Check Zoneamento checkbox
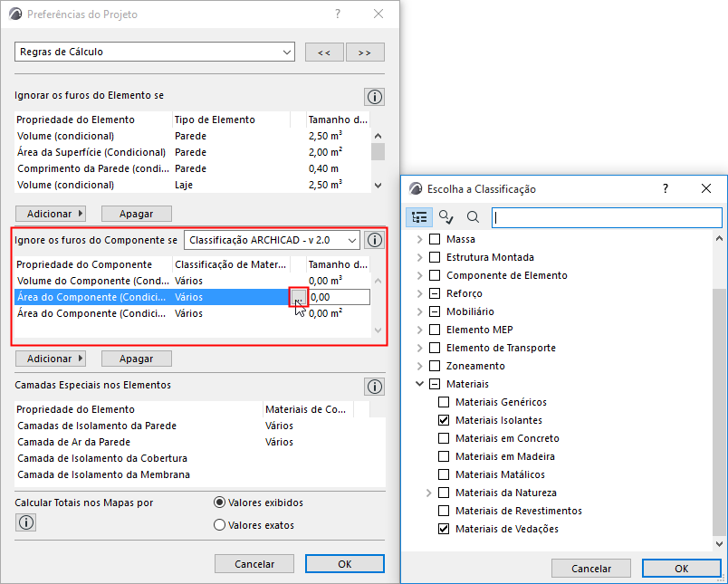 point(435,366)
